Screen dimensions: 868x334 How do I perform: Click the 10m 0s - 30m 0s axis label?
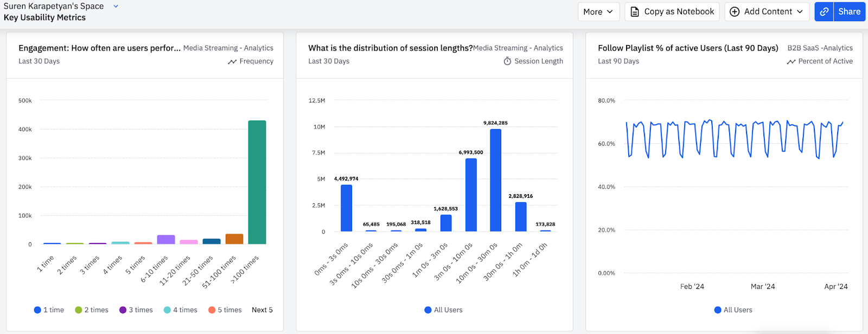click(x=476, y=263)
